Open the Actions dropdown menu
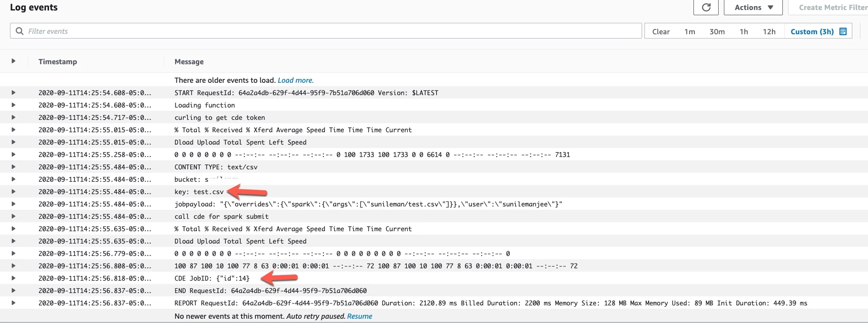The height and width of the screenshot is (323, 868). (x=754, y=8)
